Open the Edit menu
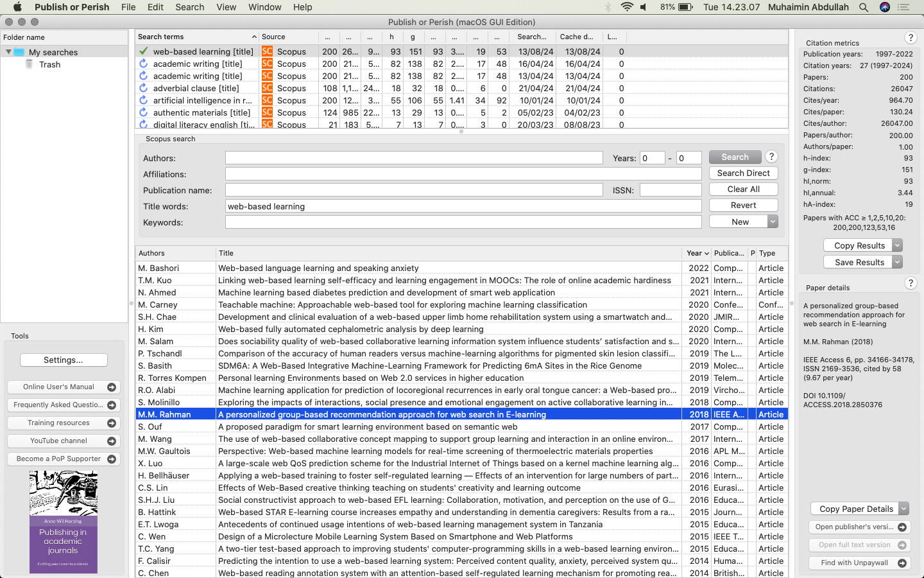The height and width of the screenshot is (578, 924). 155,7
